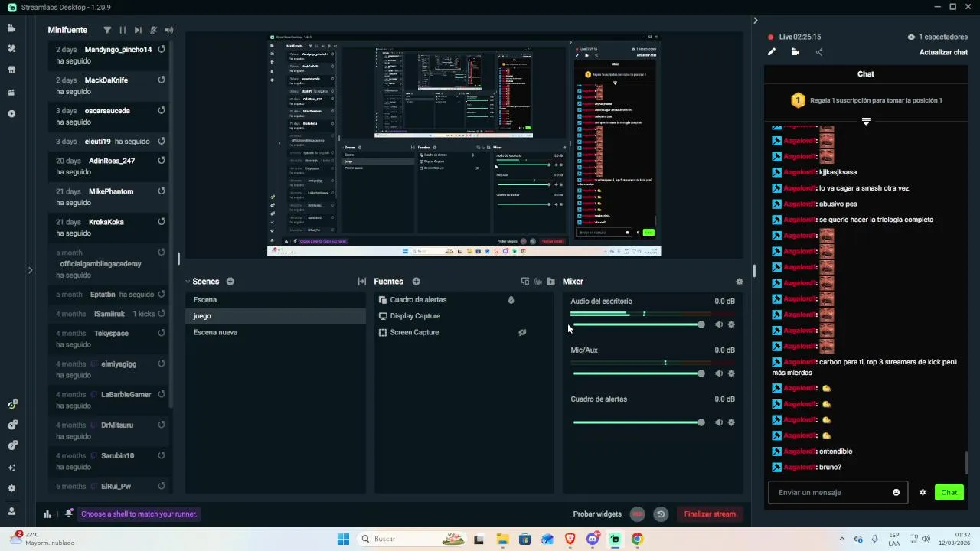Open the emoji picker in chat
980x551 pixels.
[897, 492]
